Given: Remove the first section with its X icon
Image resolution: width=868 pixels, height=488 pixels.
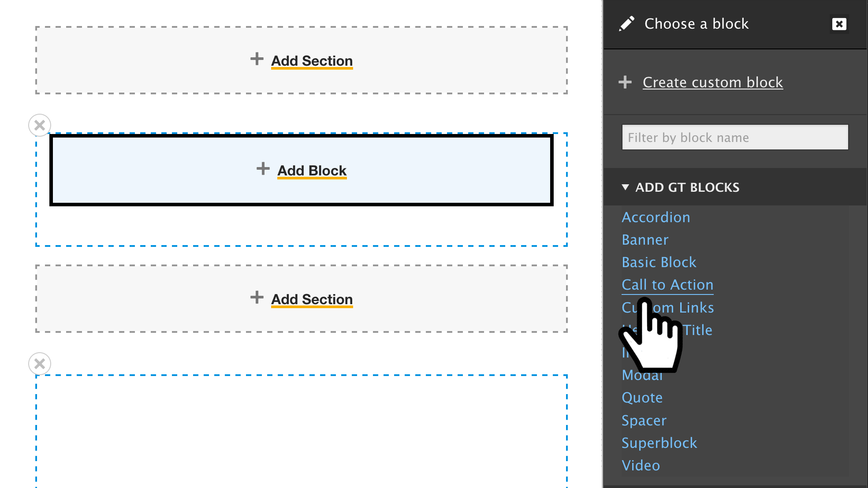Looking at the screenshot, I should [x=40, y=125].
